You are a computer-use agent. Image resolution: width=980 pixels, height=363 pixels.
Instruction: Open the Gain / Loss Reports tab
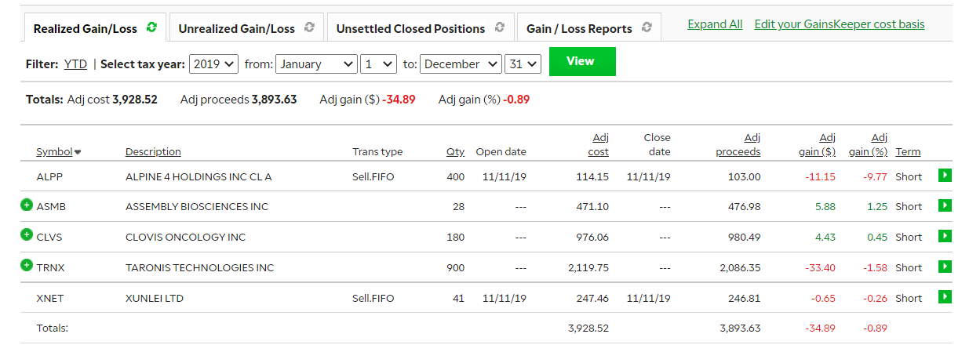tap(579, 29)
